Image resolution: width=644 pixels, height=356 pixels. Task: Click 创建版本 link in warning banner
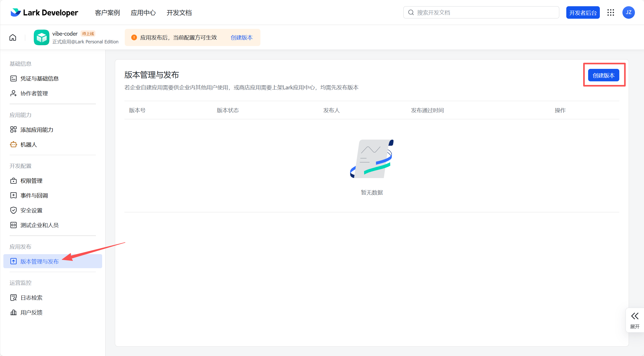(x=241, y=37)
